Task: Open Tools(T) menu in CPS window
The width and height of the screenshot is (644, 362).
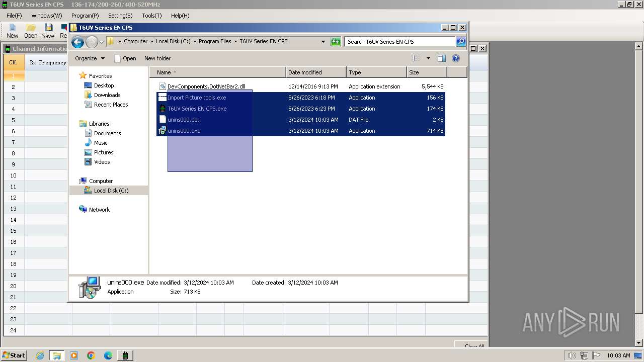Action: tap(152, 16)
